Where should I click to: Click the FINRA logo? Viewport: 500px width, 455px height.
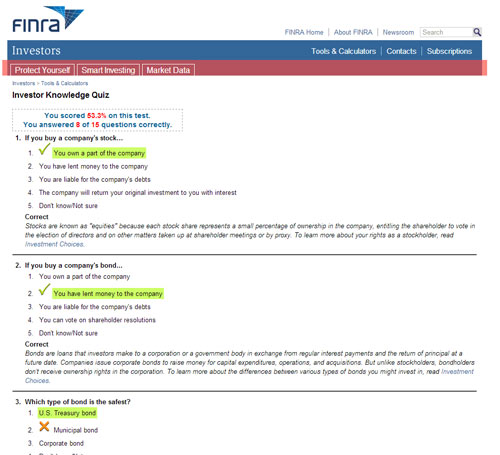(48, 19)
